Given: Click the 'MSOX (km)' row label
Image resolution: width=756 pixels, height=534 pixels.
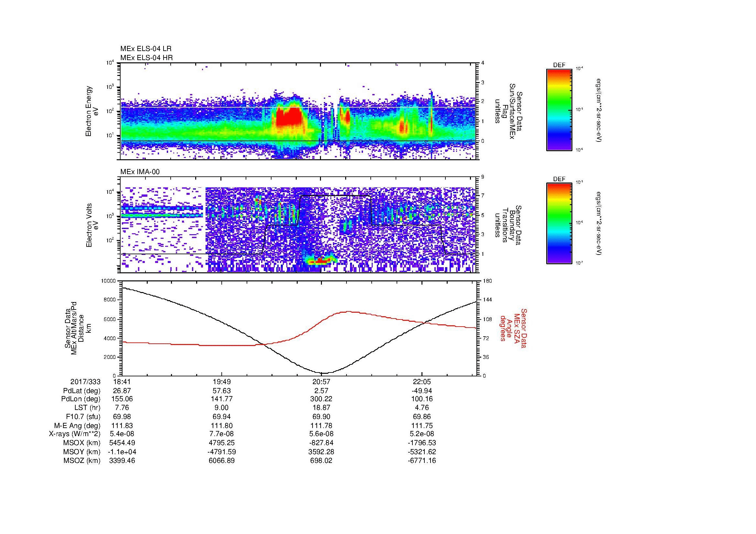Looking at the screenshot, I should pos(82,443).
